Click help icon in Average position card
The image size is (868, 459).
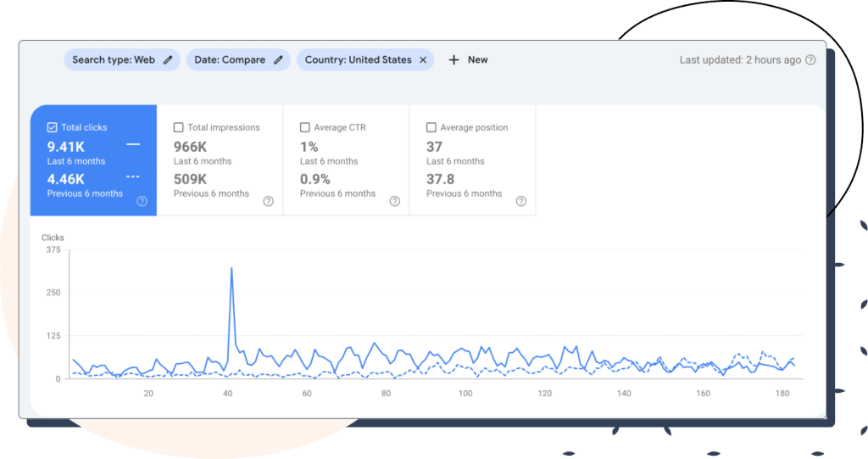[520, 201]
